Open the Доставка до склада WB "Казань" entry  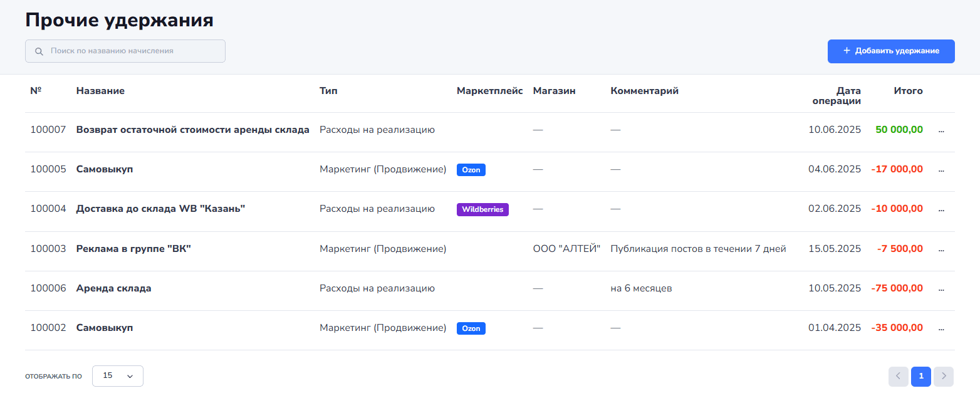click(160, 209)
